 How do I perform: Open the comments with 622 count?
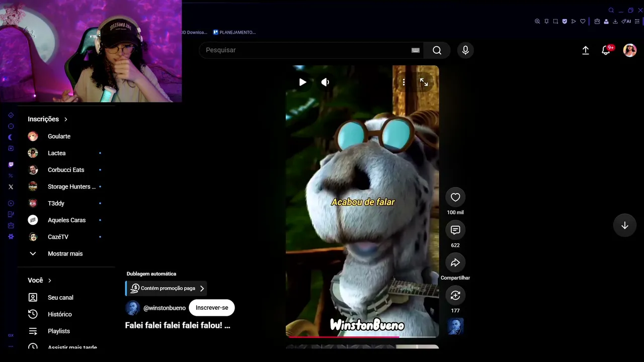(x=455, y=230)
